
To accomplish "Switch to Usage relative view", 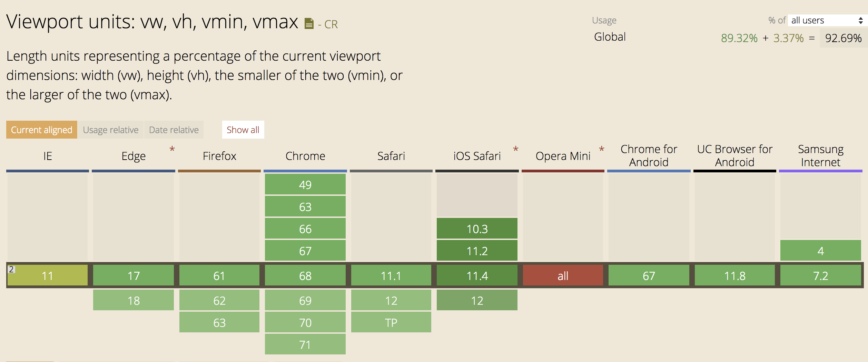I will 111,130.
